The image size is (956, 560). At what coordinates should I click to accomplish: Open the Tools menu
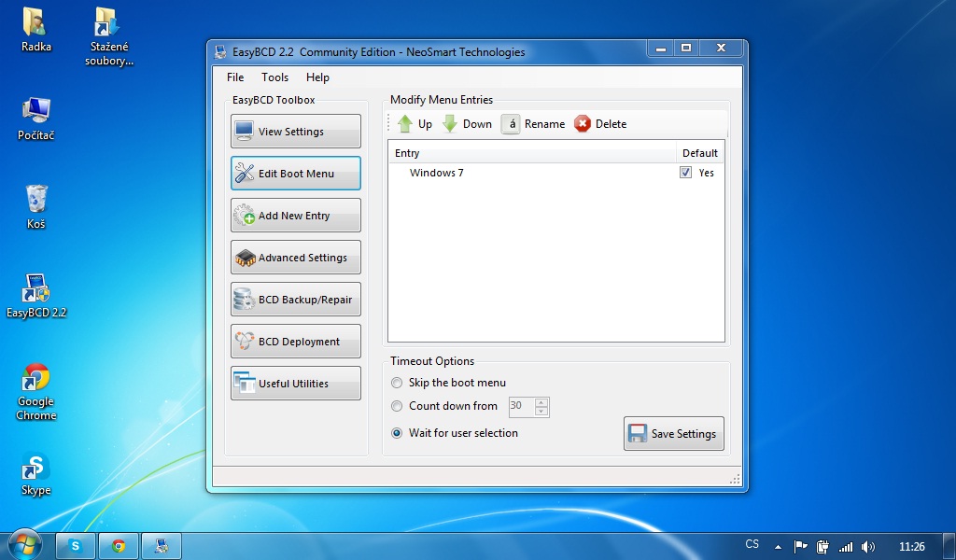275,77
